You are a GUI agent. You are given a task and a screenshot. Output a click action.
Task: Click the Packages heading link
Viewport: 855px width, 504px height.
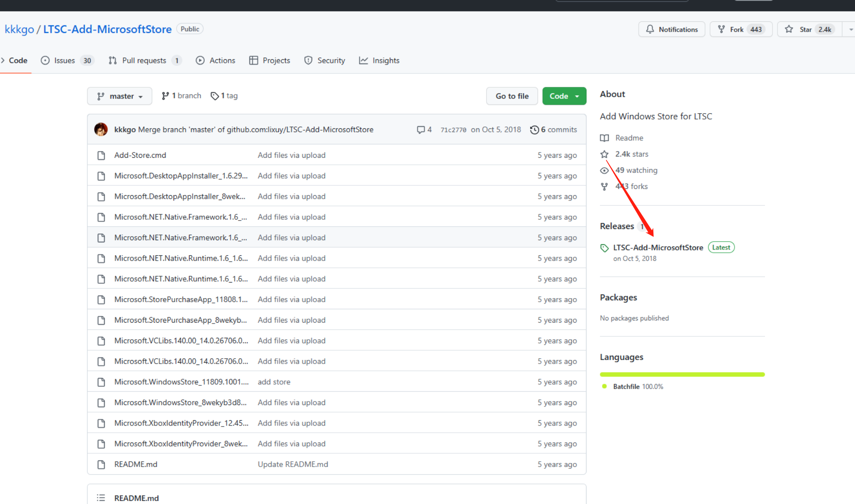(x=618, y=298)
